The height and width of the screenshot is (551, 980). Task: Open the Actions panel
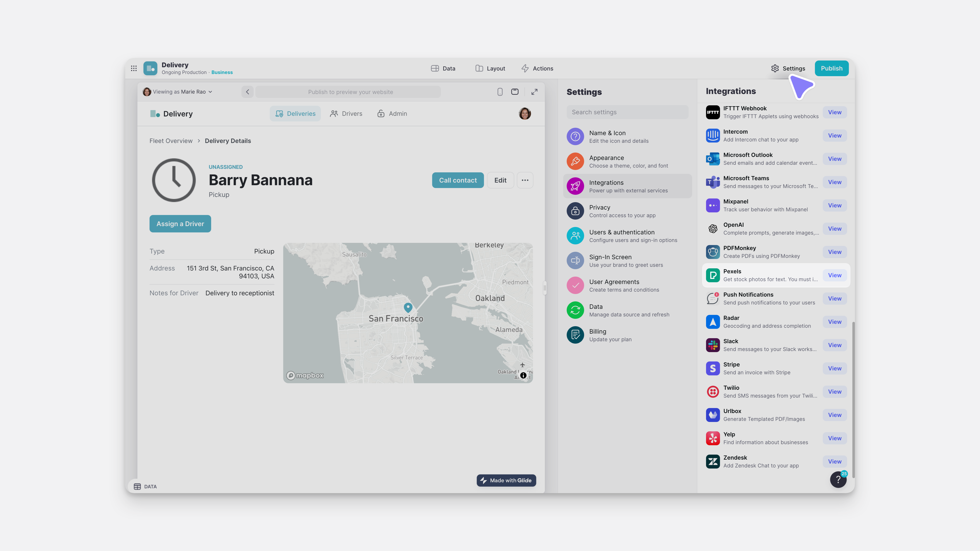pos(537,69)
